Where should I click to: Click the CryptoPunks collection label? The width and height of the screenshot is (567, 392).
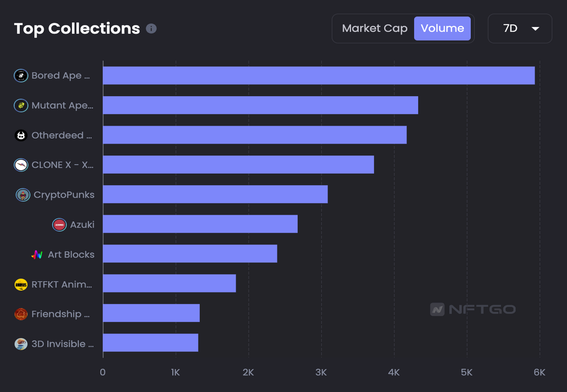(64, 195)
